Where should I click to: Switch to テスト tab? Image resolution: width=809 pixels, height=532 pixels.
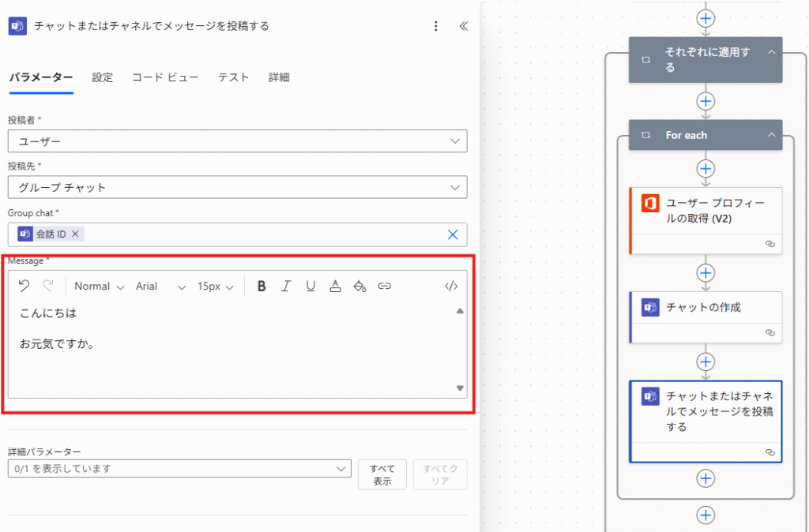233,77
